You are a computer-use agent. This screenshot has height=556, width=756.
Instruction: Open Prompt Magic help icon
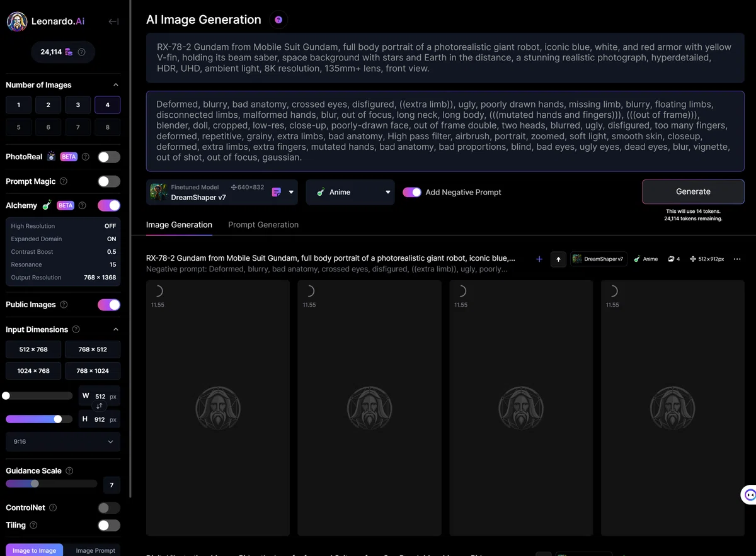tap(63, 181)
